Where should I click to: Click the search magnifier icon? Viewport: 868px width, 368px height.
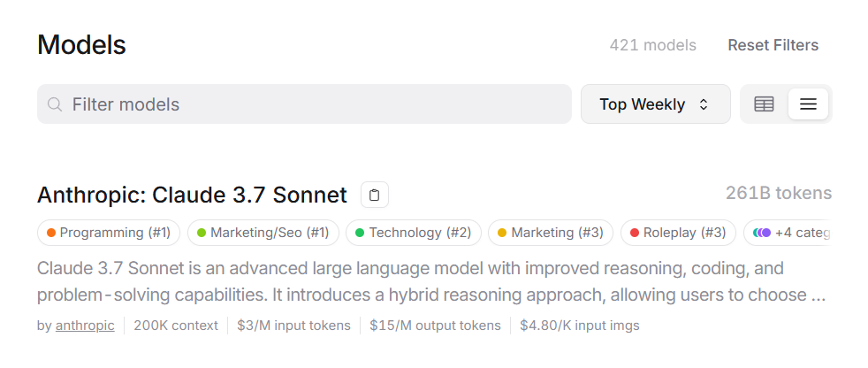pyautogui.click(x=54, y=104)
